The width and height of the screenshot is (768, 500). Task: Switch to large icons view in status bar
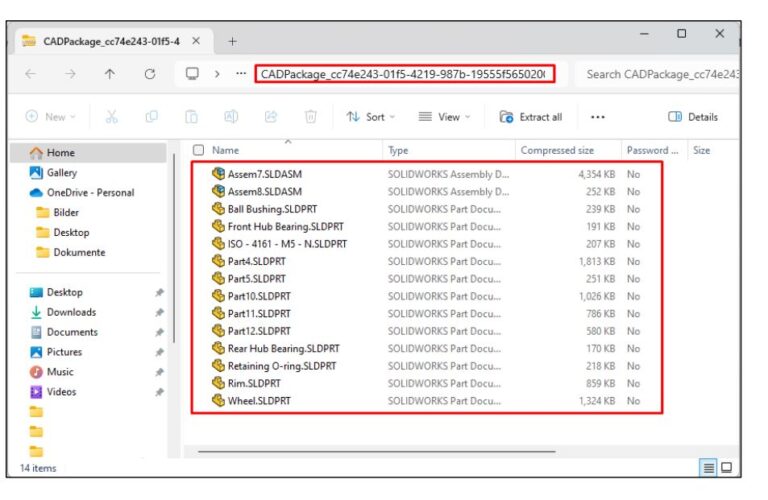pos(726,467)
